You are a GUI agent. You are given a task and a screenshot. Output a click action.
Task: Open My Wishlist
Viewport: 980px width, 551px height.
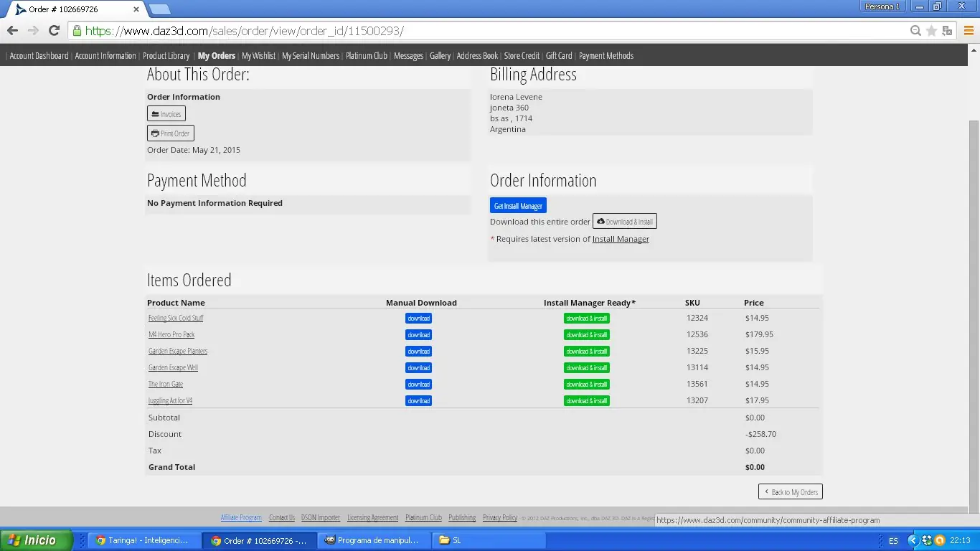[x=258, y=55]
